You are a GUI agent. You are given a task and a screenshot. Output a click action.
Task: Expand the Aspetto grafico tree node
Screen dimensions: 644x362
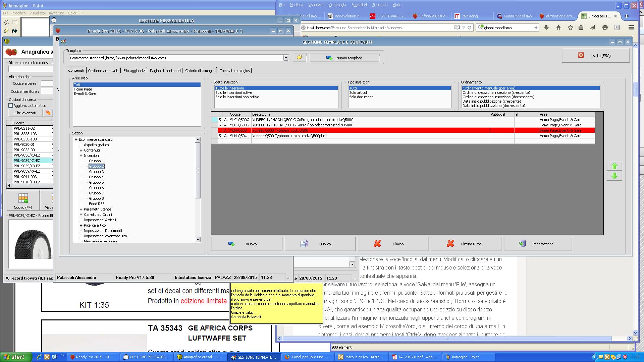click(81, 145)
